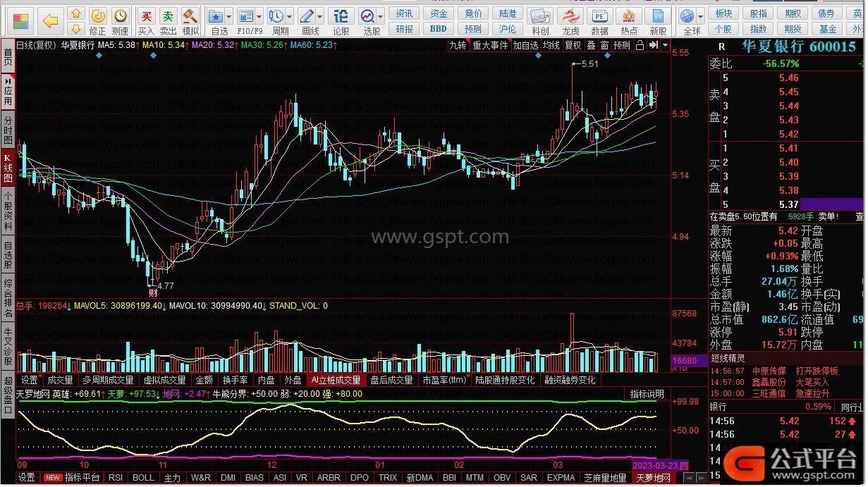Click the 周期 period clock icon
This screenshot has height=487, width=868.
276,16
